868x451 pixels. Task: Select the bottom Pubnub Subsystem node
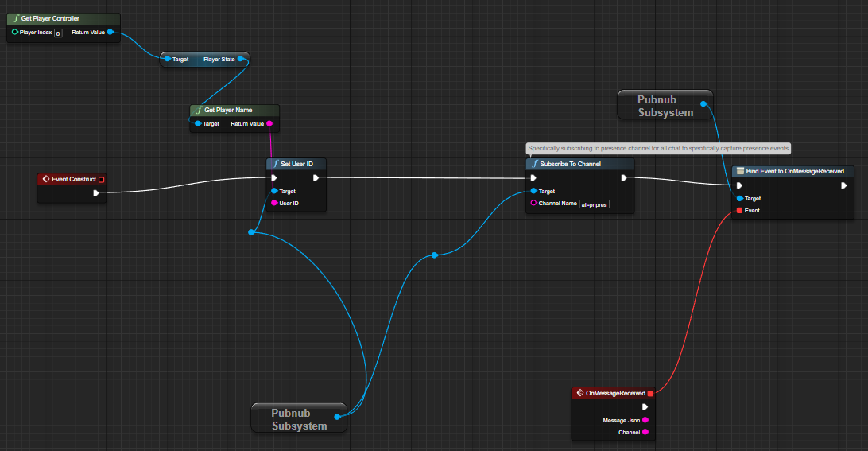point(299,419)
